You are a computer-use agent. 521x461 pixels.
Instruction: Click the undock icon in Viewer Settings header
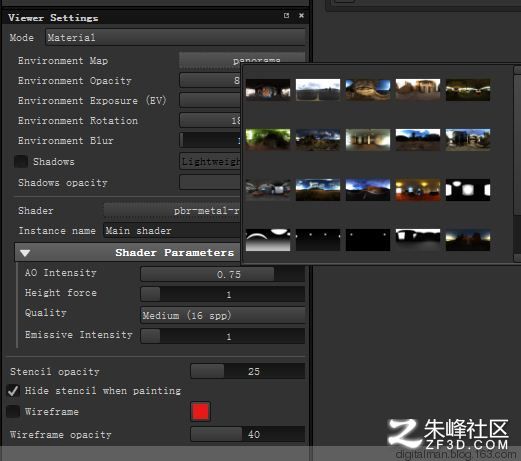(x=286, y=16)
